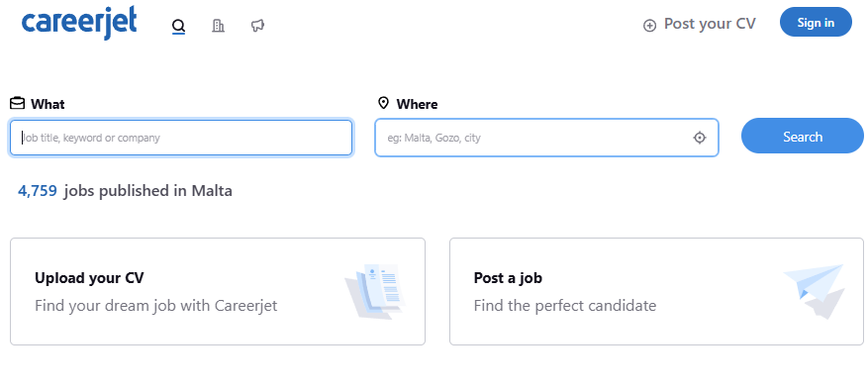Open the 4,759 jobs count link
This screenshot has height=390, width=868.
click(x=37, y=191)
